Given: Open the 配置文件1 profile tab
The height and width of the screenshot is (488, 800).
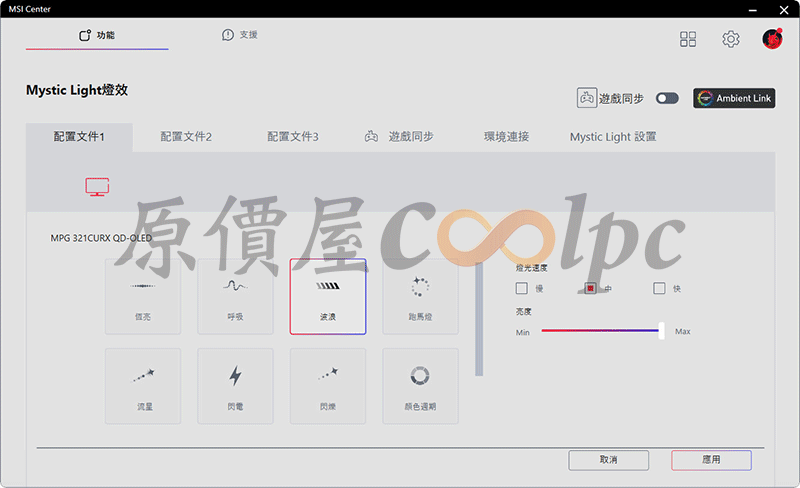Looking at the screenshot, I should click(x=79, y=137).
